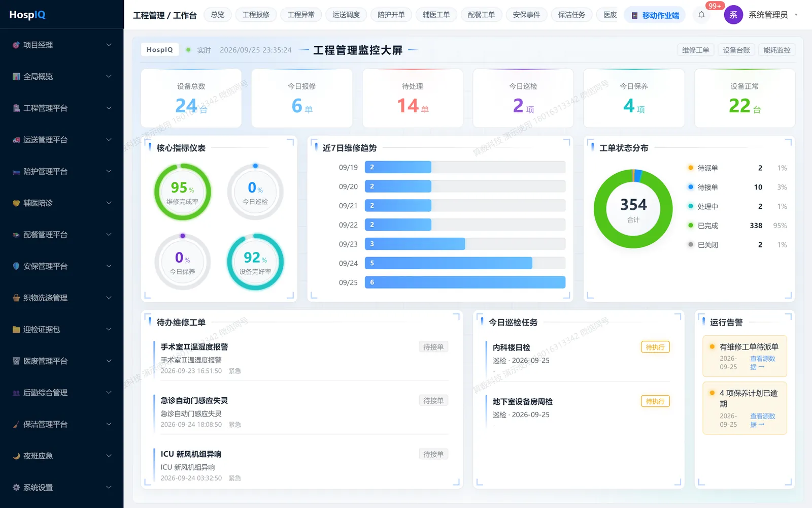Expand the 夜班应急 menu chevron

(x=109, y=456)
